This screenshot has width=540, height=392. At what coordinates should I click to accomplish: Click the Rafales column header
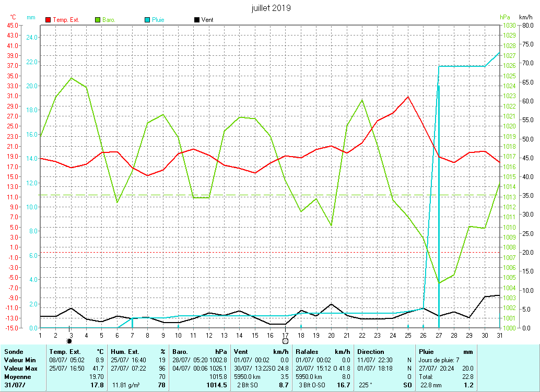(307, 352)
